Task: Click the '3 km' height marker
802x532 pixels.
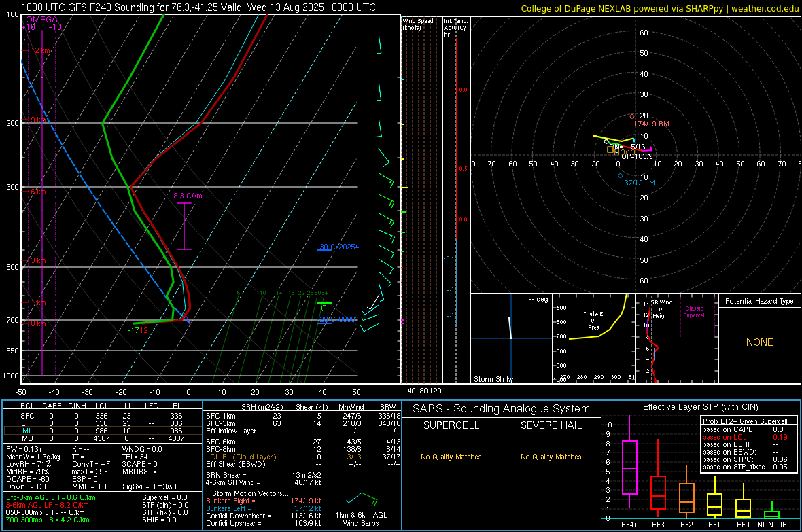Action: 38,260
